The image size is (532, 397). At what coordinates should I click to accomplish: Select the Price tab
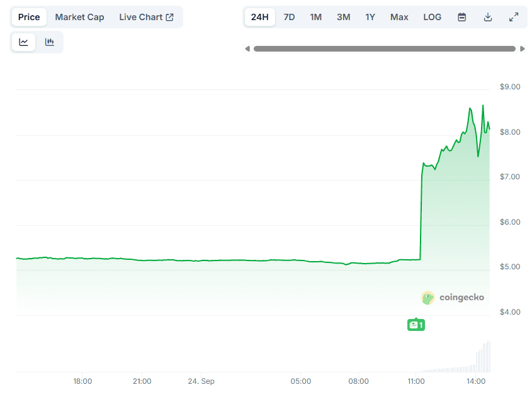29,17
